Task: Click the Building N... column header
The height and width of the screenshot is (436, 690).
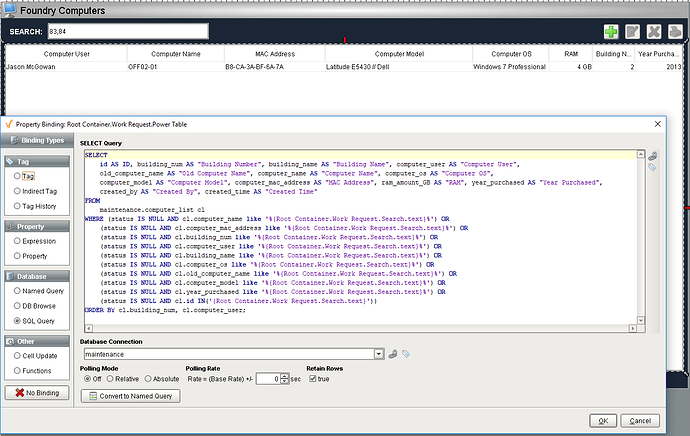Action: 613,54
